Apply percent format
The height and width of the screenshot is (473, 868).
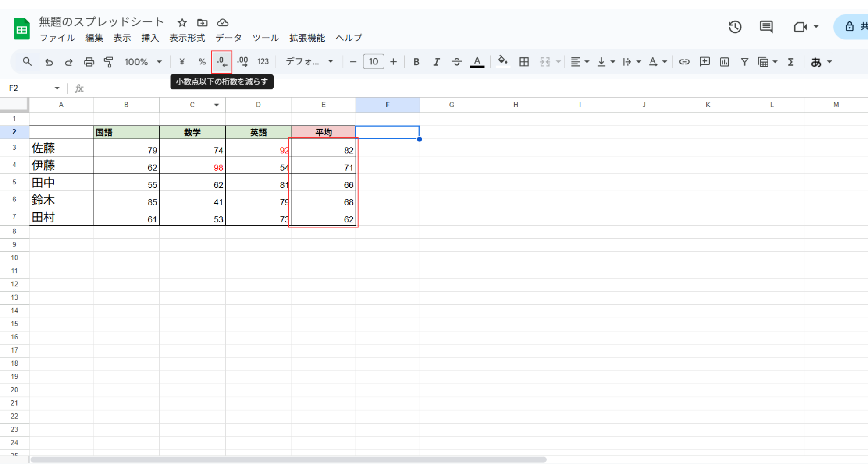tap(202, 62)
